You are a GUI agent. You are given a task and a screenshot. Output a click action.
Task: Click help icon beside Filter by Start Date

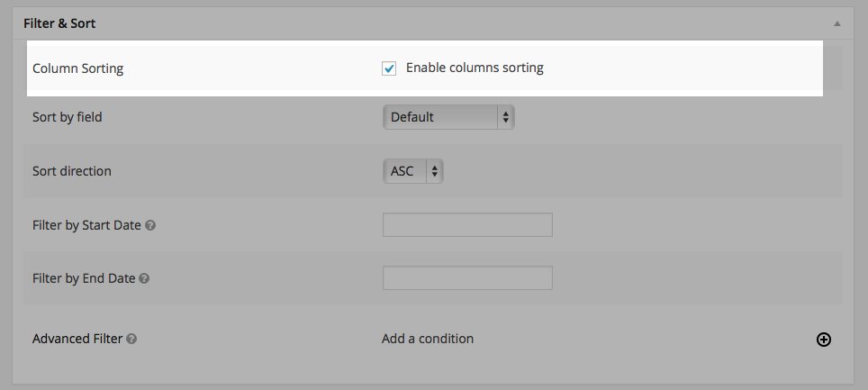point(150,225)
